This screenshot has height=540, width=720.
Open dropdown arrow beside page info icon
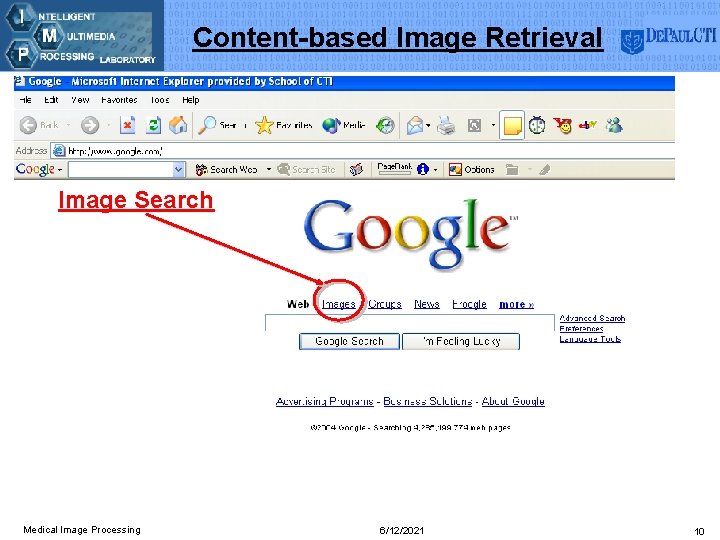pos(435,170)
